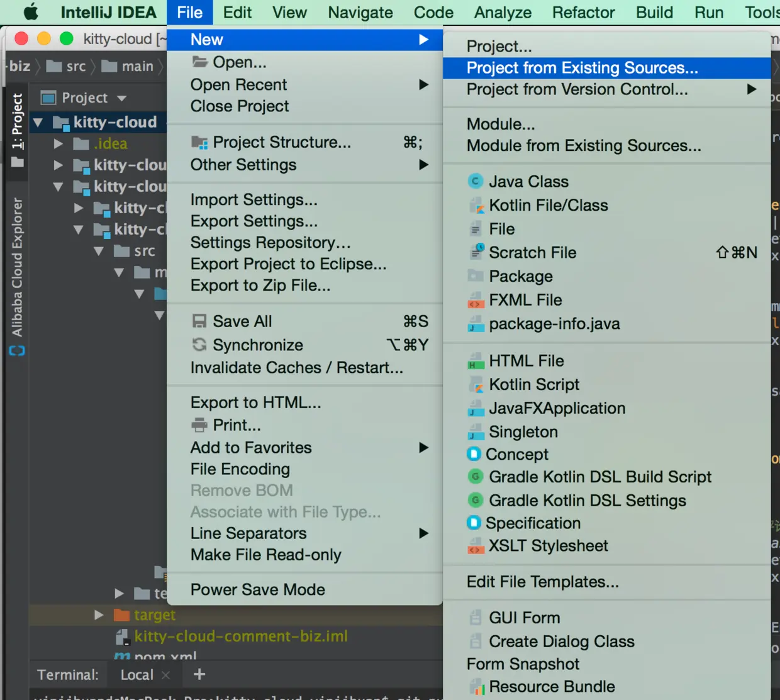This screenshot has height=700, width=780.
Task: Click Create Dialog Class icon
Action: 476,642
